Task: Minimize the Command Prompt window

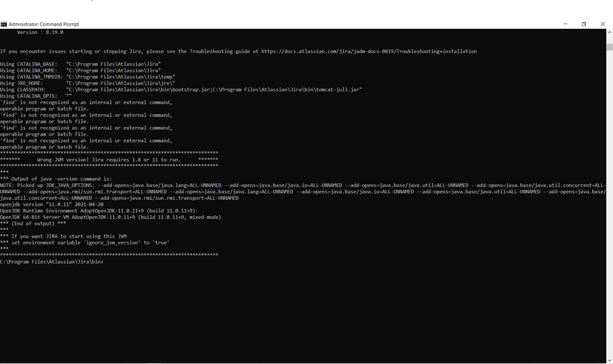Action: coord(565,24)
